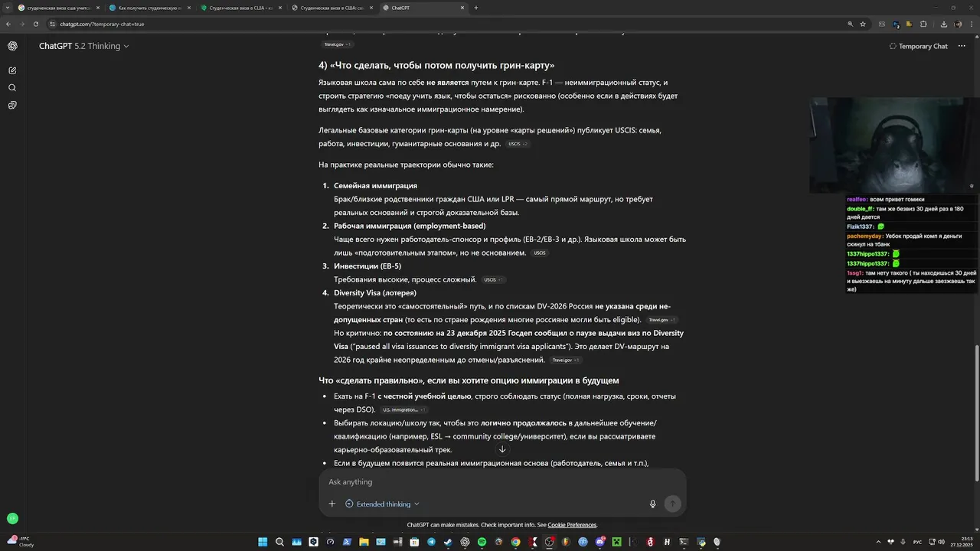Viewport: 980px width, 551px height.
Task: Focus the Ask anything input field
Action: tap(501, 482)
